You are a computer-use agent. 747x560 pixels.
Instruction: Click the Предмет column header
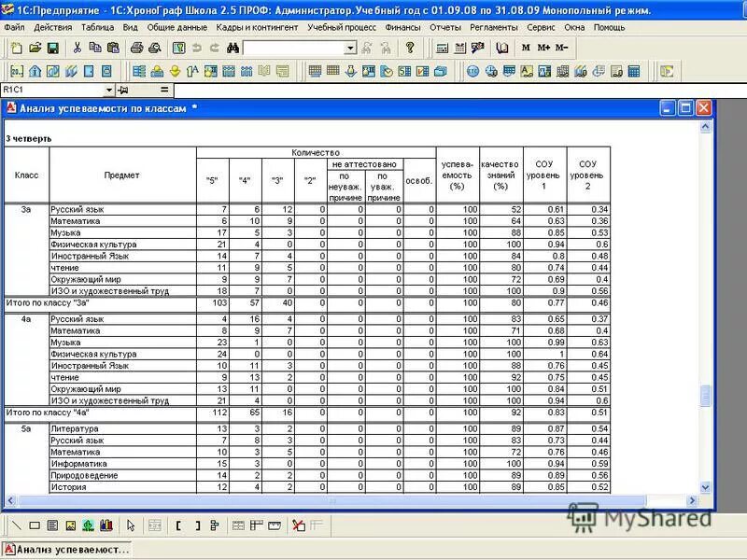pyautogui.click(x=122, y=175)
